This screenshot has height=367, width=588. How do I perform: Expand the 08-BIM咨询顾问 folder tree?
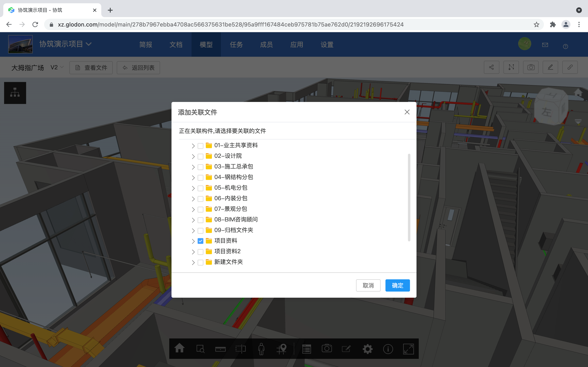(193, 220)
